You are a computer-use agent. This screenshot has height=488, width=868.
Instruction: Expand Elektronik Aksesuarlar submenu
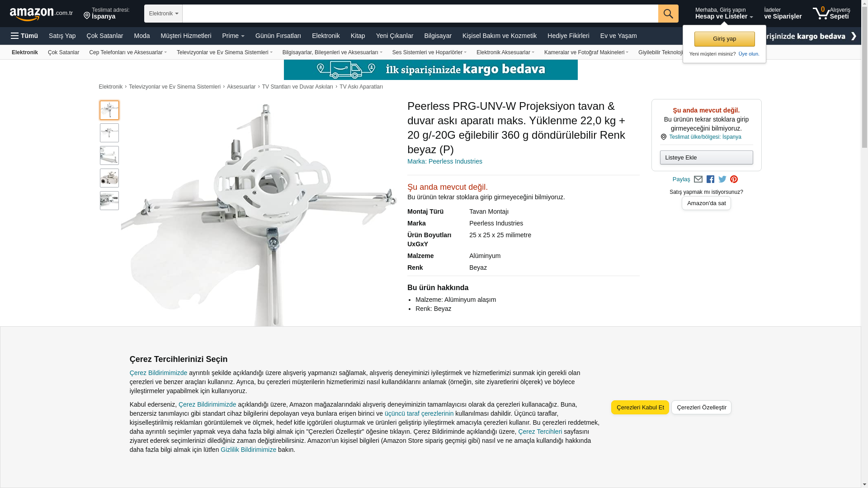(505, 52)
